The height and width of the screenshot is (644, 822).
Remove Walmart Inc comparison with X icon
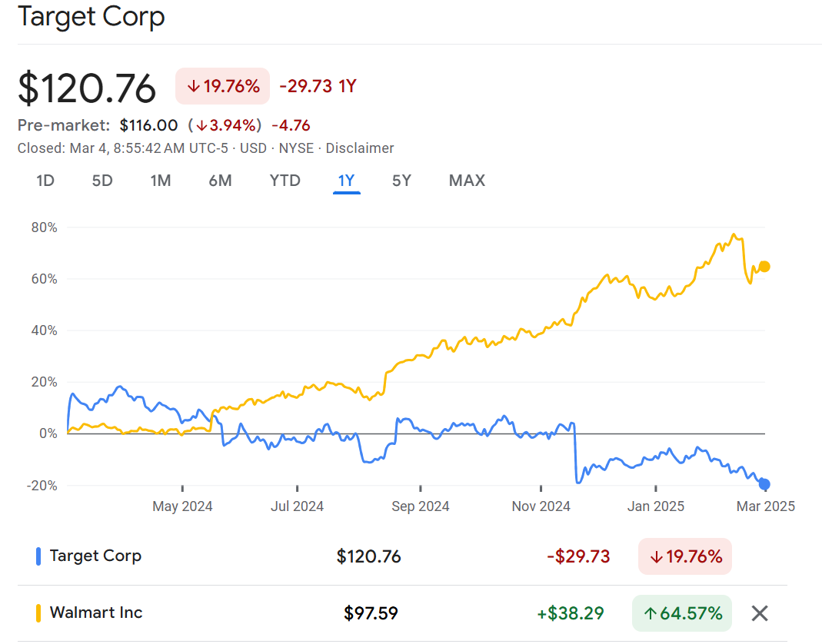760,613
